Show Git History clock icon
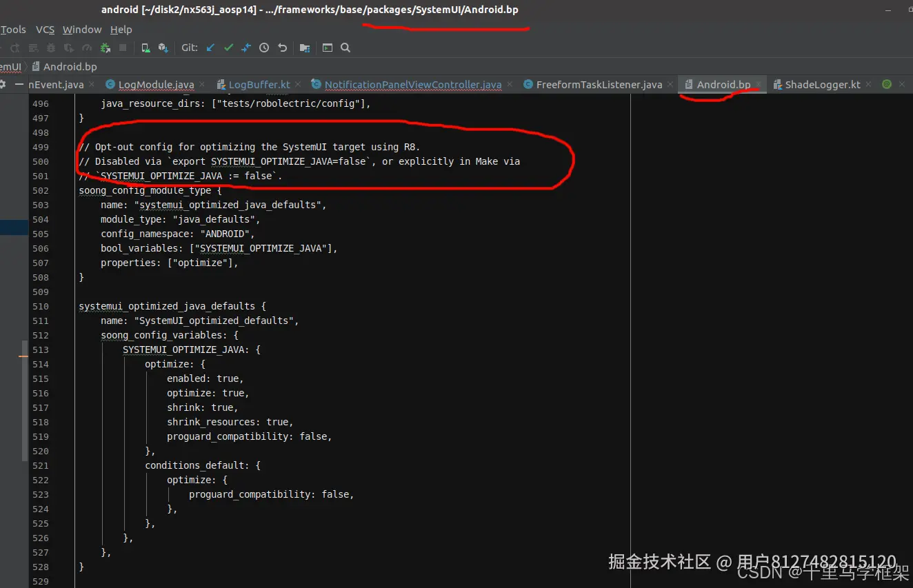Viewport: 913px width, 588px height. coord(264,48)
